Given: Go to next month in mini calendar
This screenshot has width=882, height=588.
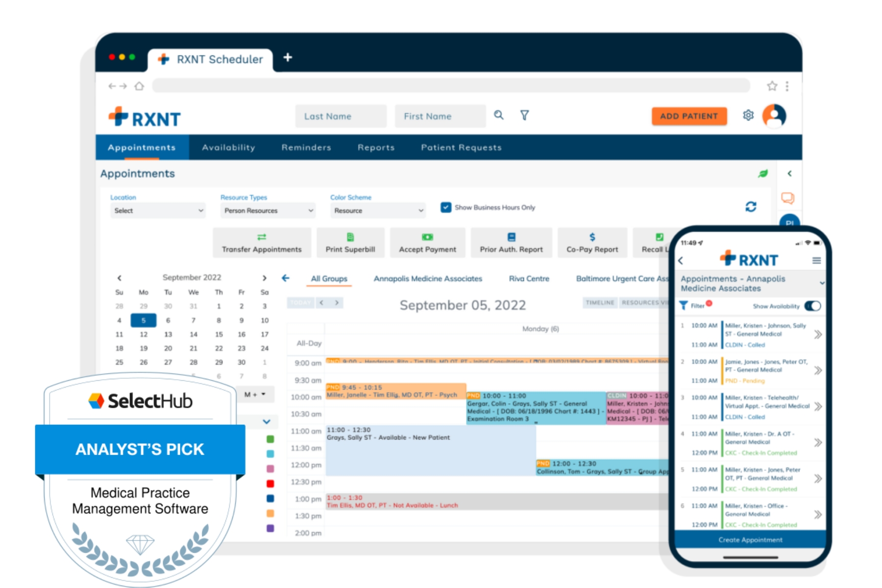Looking at the screenshot, I should [265, 278].
